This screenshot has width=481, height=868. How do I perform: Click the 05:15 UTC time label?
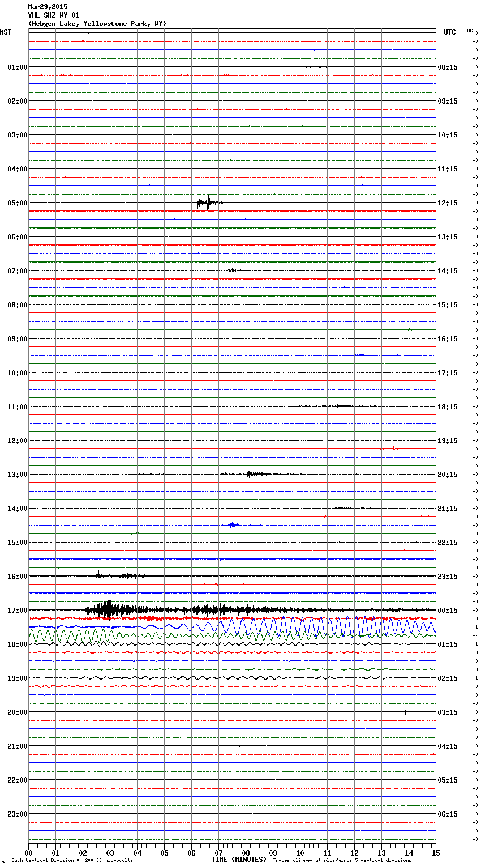[x=448, y=780]
